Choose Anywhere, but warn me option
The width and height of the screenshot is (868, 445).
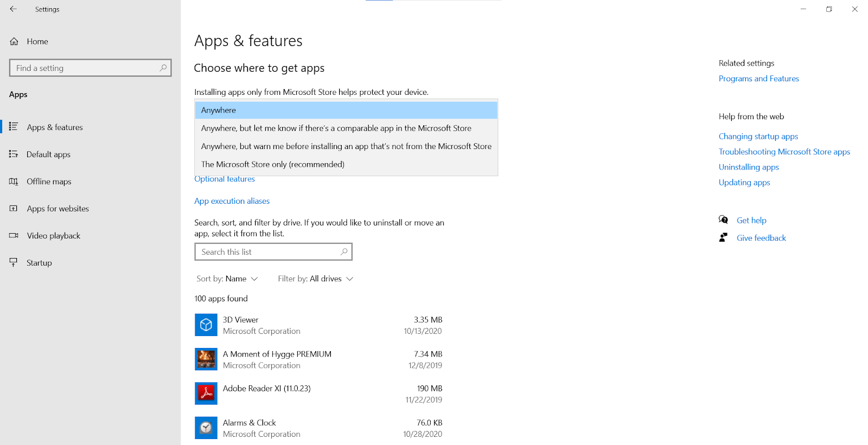[346, 146]
